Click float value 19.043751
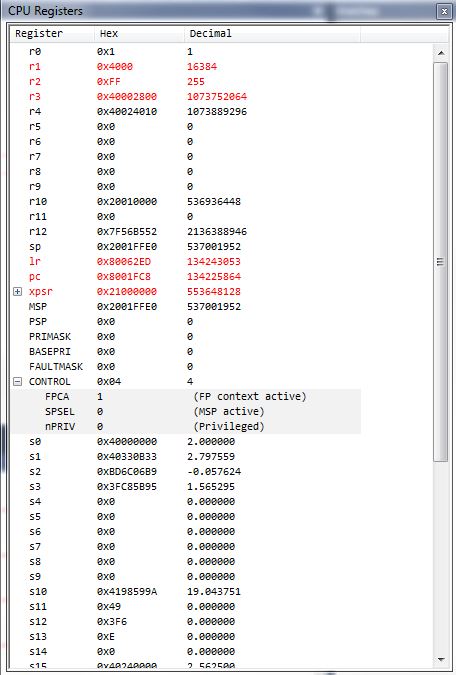This screenshot has width=456, height=675. [214, 592]
